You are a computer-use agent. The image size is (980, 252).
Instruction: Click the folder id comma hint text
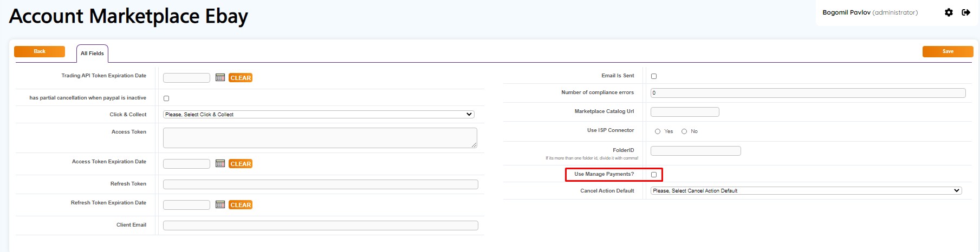click(x=592, y=158)
